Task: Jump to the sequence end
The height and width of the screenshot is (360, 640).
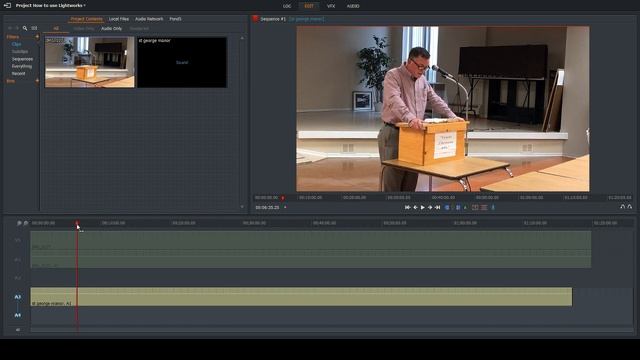Action: click(x=438, y=207)
